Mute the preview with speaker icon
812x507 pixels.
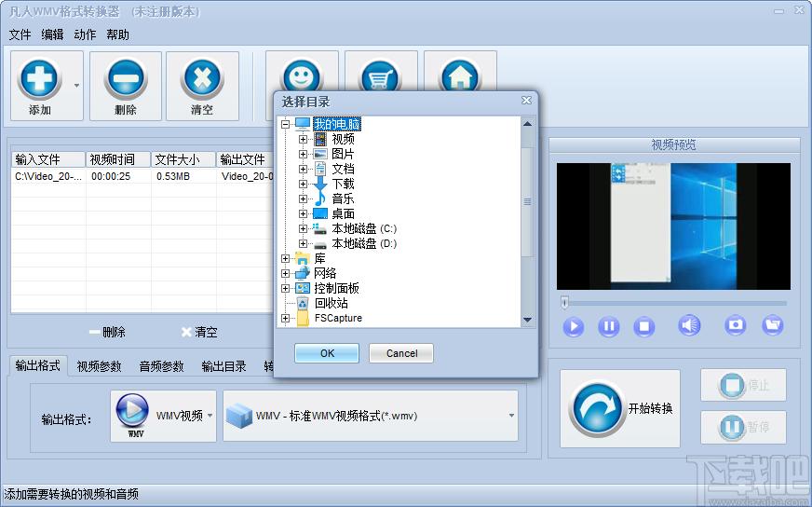pos(689,325)
